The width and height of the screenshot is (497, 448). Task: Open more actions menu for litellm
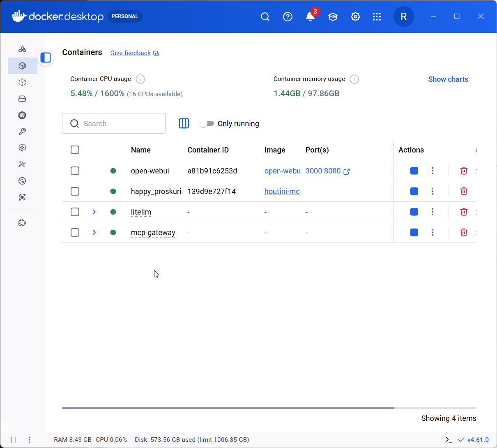coord(433,212)
